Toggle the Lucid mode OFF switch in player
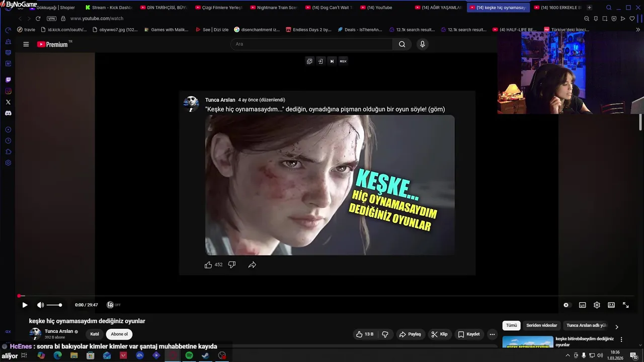Screen dimensions: 644x362 point(114,305)
